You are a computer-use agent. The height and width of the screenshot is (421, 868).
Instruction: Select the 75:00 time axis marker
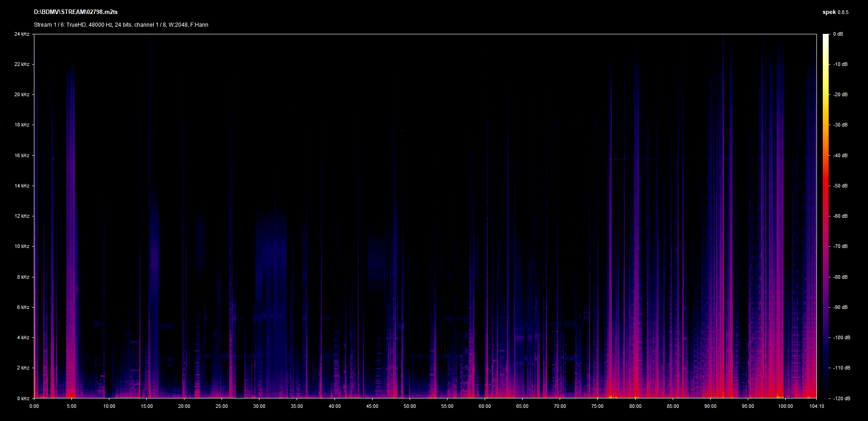(x=597, y=406)
